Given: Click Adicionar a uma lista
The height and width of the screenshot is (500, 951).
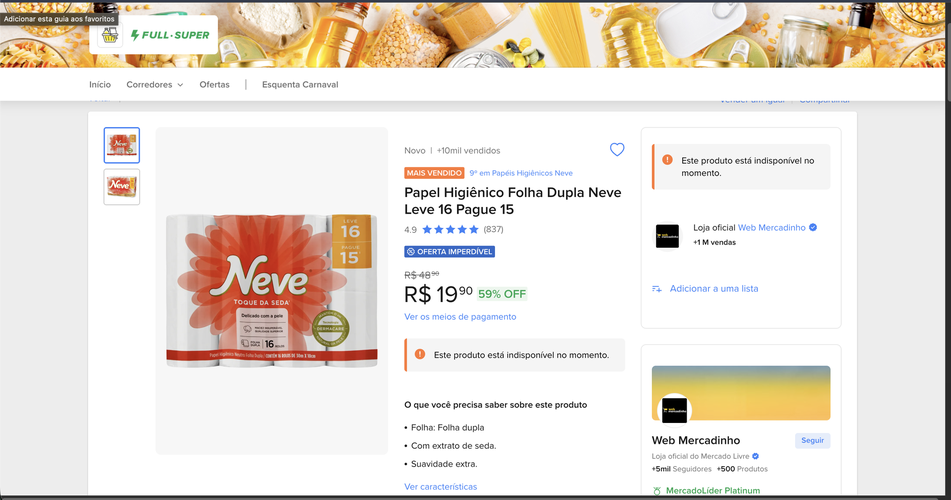Looking at the screenshot, I should [x=714, y=289].
